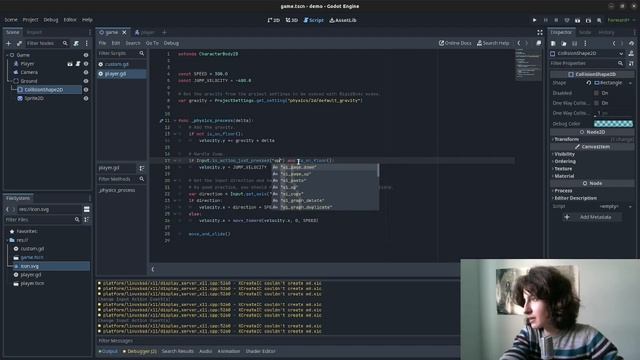Load an existing resource icon in Inspector
Viewport: 640px width, 360px height.
coord(564,43)
